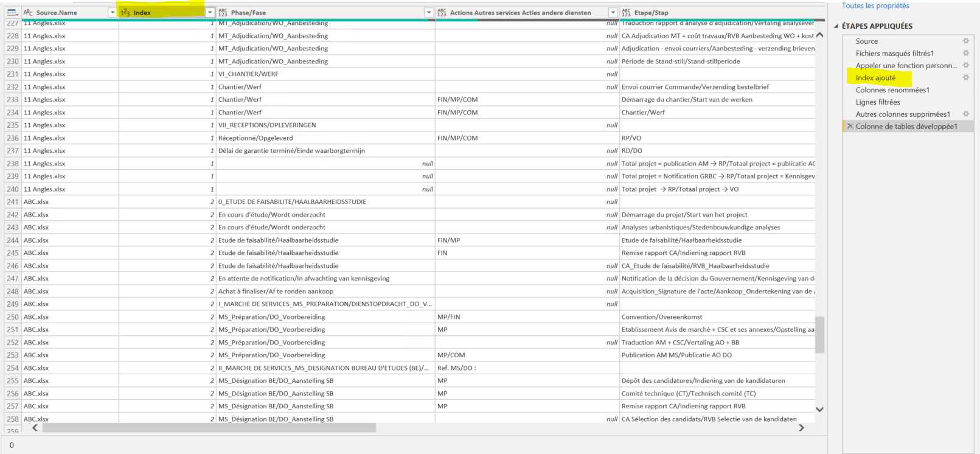Select the Lignes filtrées step
980x454 pixels.
[877, 102]
